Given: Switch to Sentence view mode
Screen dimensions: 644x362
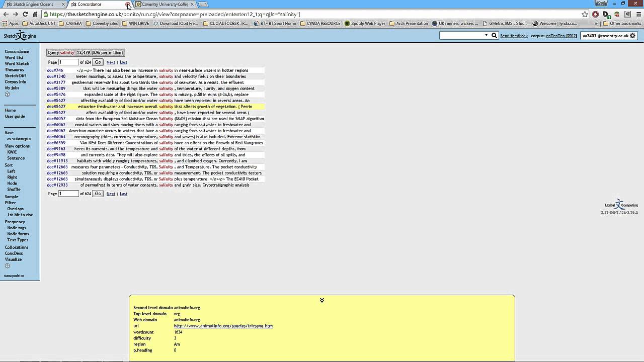Looking at the screenshot, I should pos(16,157).
